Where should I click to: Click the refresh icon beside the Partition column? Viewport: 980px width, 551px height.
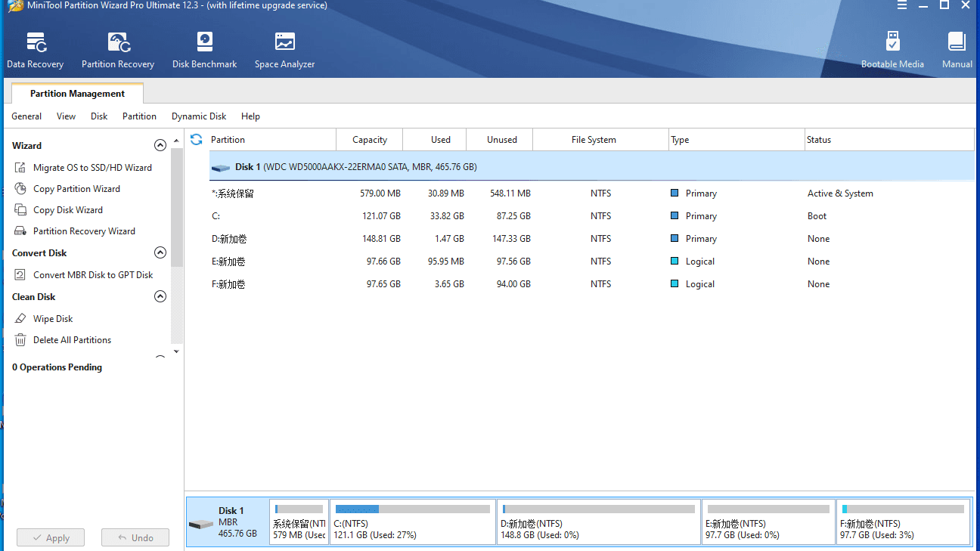tap(197, 139)
